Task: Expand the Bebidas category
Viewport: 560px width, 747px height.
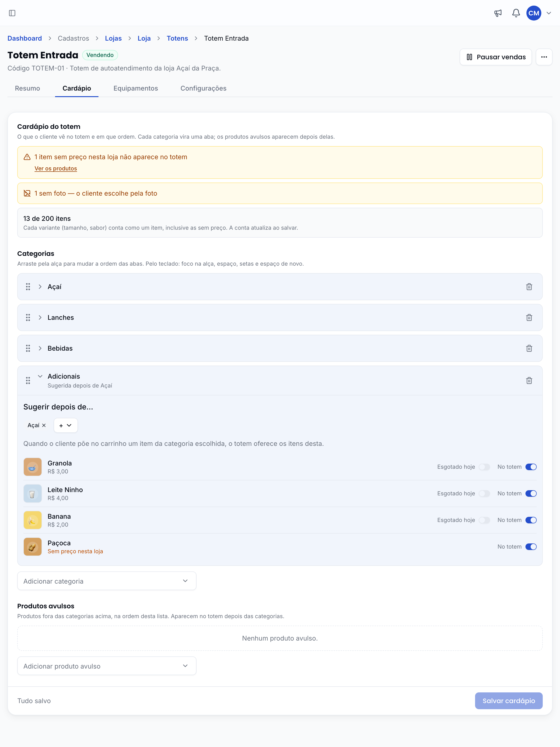Action: pos(40,348)
